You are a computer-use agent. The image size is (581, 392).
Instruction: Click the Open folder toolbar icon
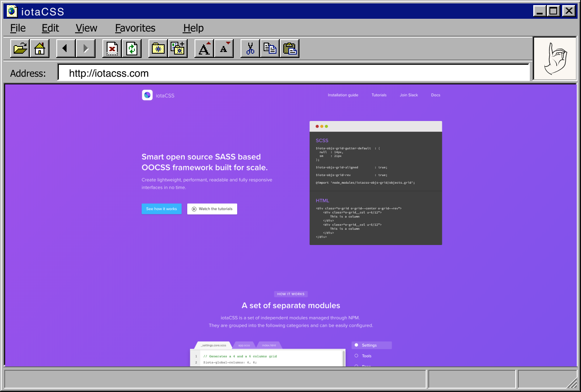(x=20, y=49)
